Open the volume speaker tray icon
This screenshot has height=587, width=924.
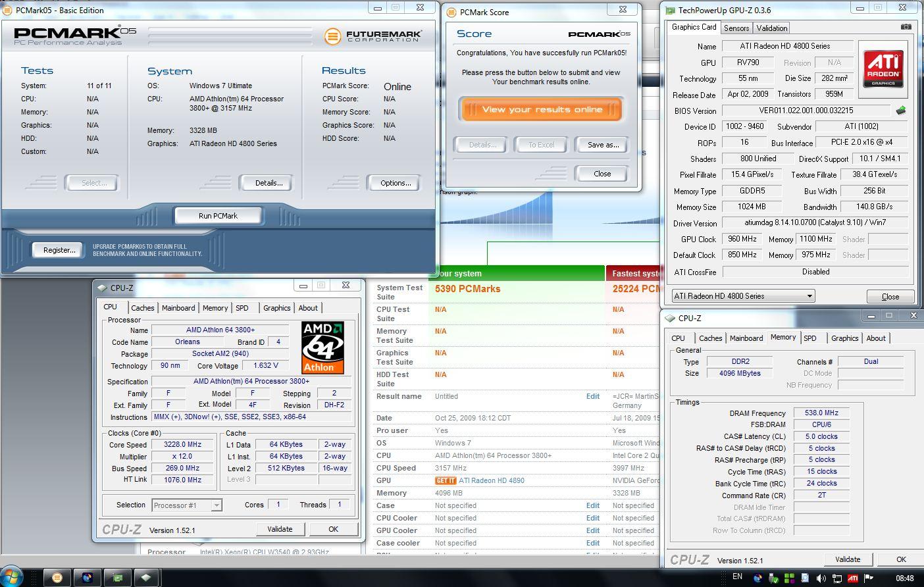pos(821,578)
